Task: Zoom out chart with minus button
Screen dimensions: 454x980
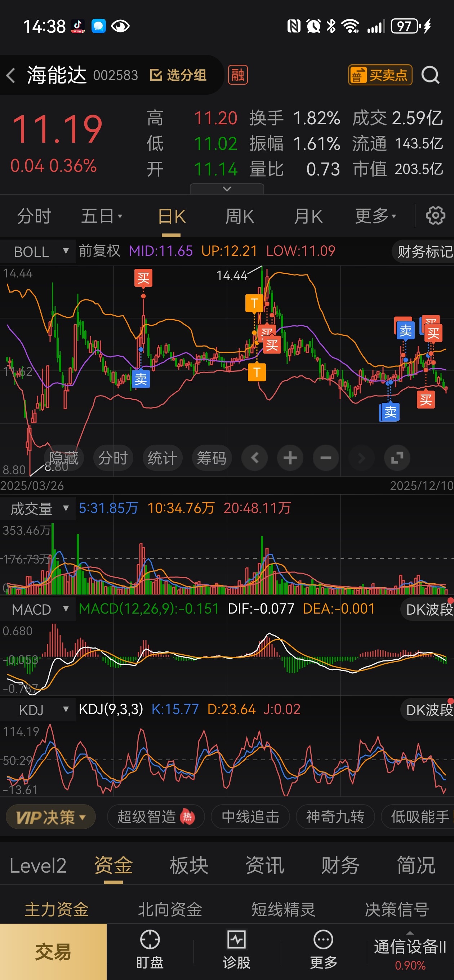Action: point(326,458)
